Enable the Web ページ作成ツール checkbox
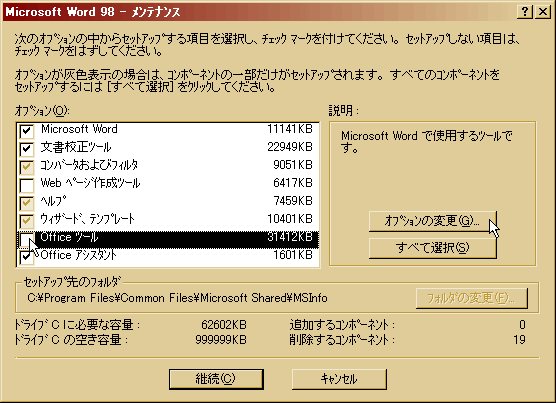 27,185
